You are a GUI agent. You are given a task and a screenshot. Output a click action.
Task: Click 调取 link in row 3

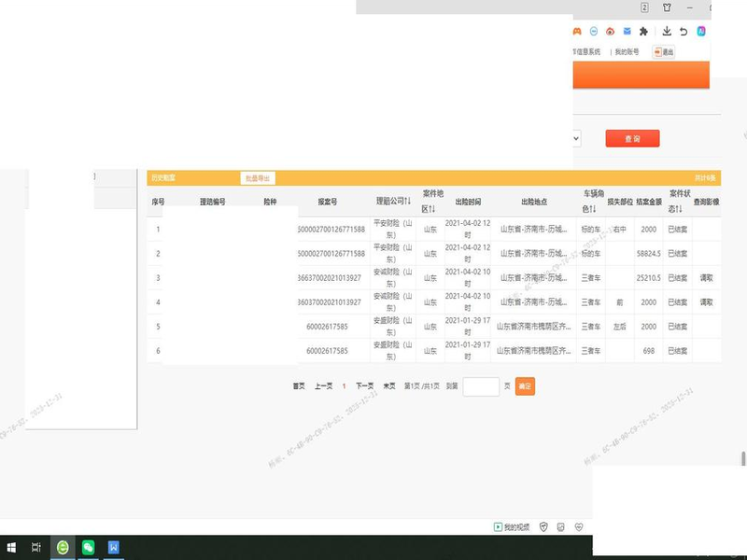[706, 278]
